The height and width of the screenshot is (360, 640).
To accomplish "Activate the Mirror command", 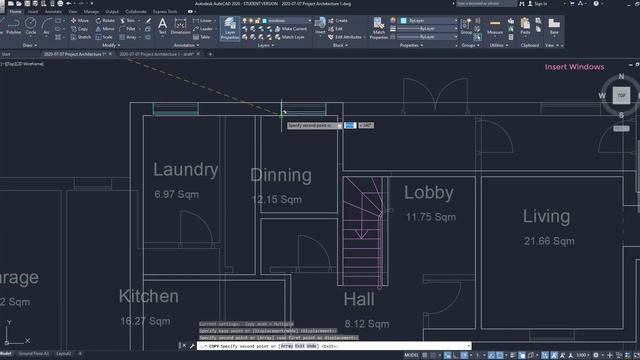I will click(105, 29).
